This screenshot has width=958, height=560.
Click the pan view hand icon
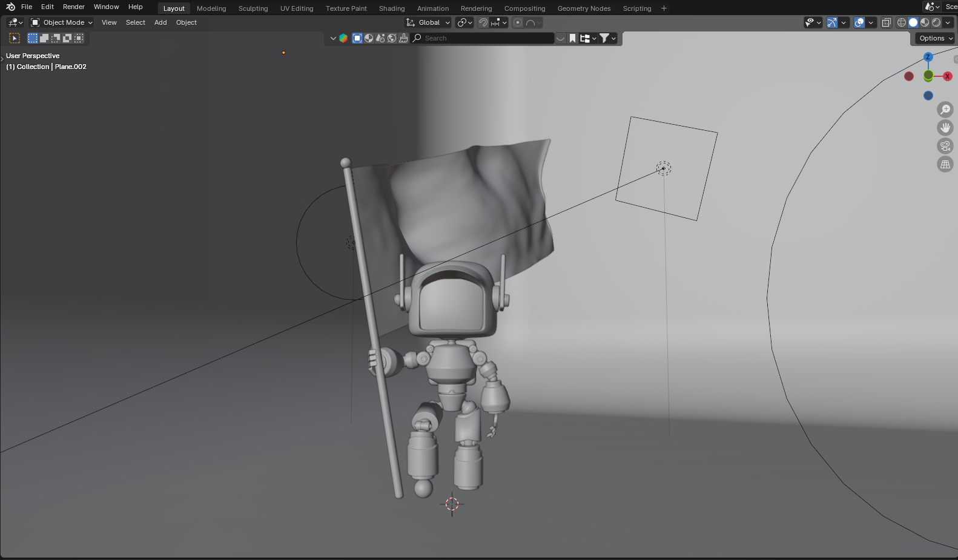click(945, 128)
